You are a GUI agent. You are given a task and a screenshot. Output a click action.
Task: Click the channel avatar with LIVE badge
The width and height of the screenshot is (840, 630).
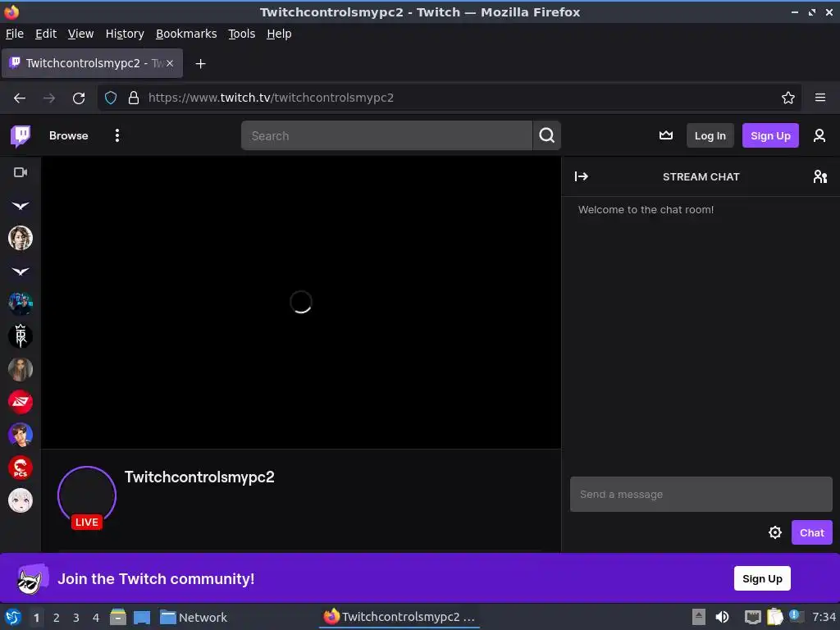87,495
